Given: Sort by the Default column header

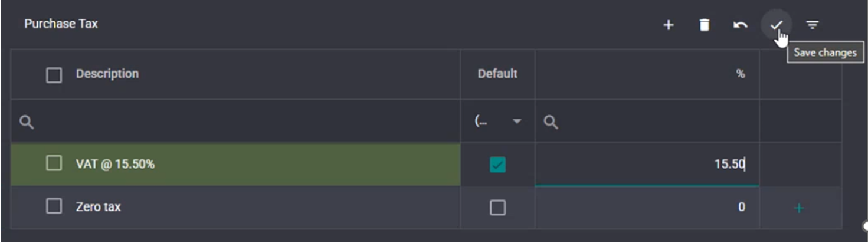Looking at the screenshot, I should (x=497, y=74).
